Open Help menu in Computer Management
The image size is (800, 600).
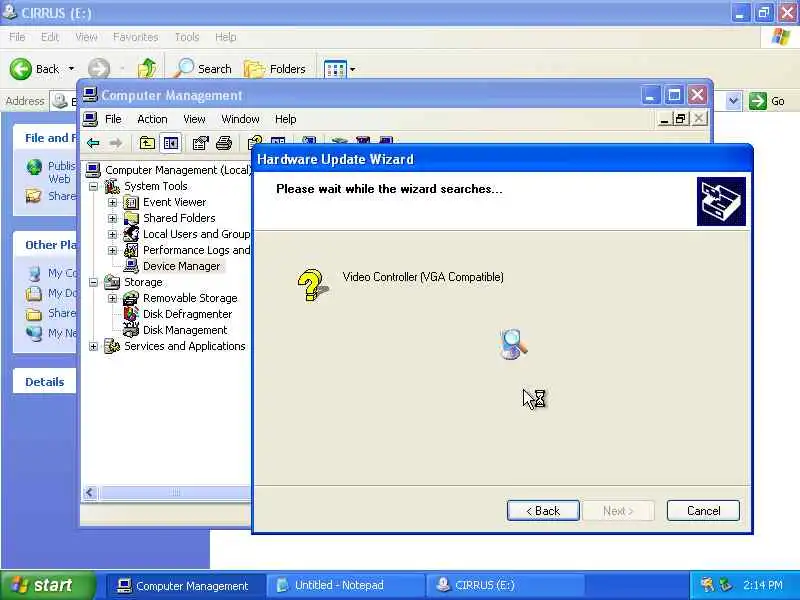(x=285, y=119)
